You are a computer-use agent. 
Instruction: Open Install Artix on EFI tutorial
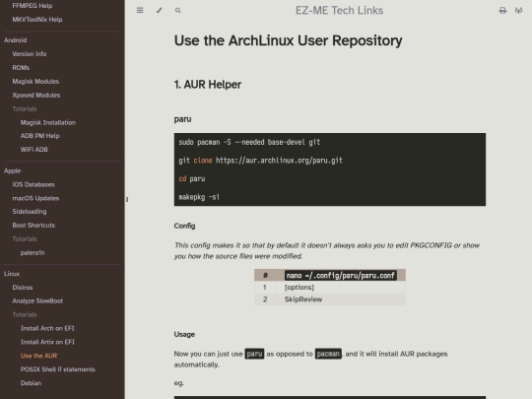(47, 342)
